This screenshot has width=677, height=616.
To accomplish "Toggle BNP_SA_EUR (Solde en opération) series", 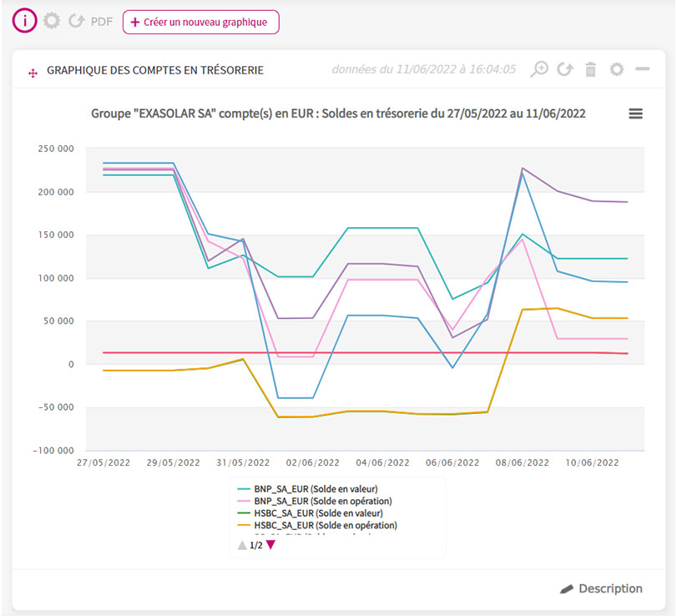I will point(315,501).
